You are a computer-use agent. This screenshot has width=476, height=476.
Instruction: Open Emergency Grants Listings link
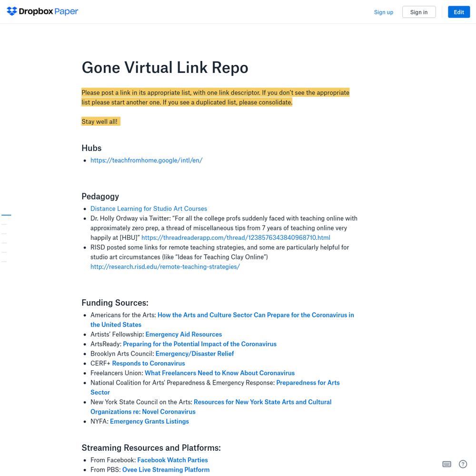pyautogui.click(x=149, y=422)
